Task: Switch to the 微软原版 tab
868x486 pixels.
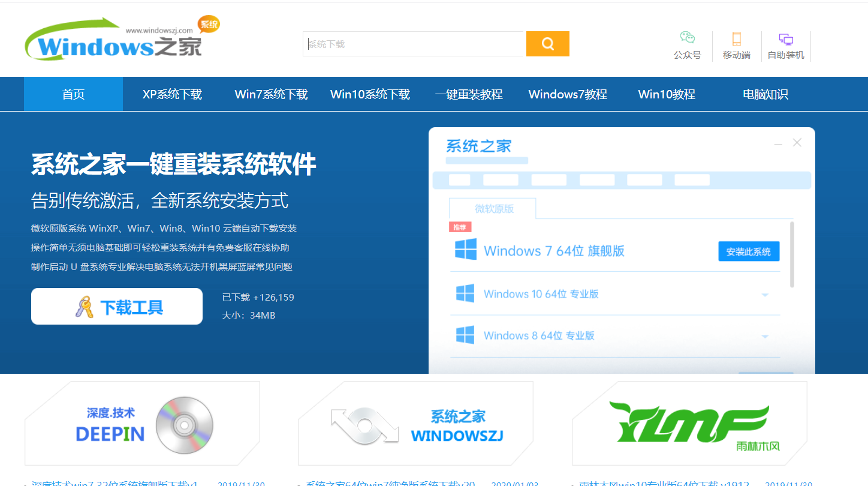Action: click(492, 208)
